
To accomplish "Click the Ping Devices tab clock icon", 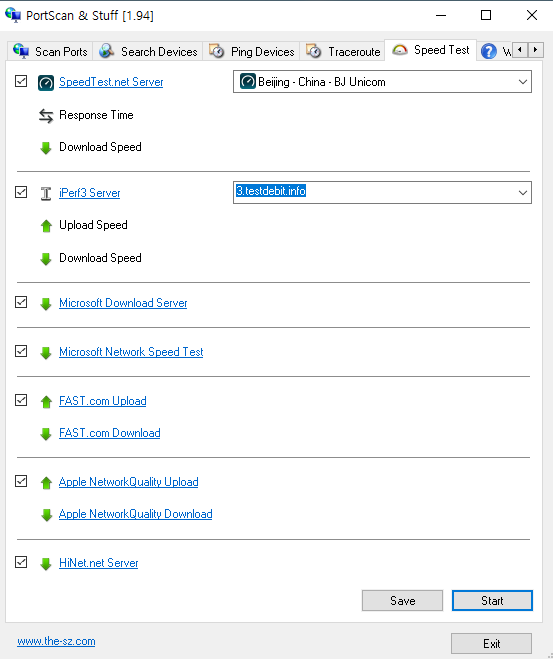I will tap(216, 51).
